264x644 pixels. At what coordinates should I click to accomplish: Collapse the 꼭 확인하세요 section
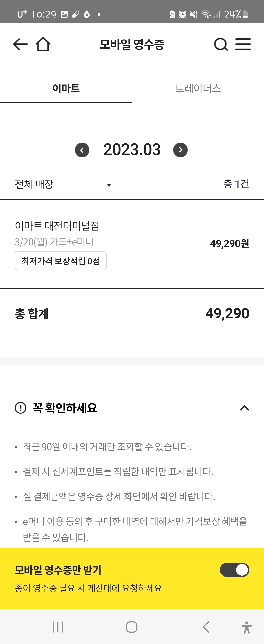[x=244, y=408]
